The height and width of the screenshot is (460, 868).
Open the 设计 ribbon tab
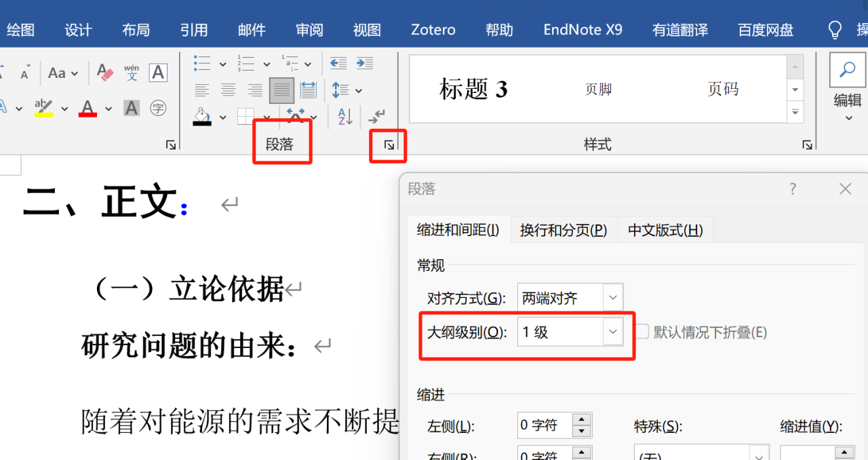[78, 30]
